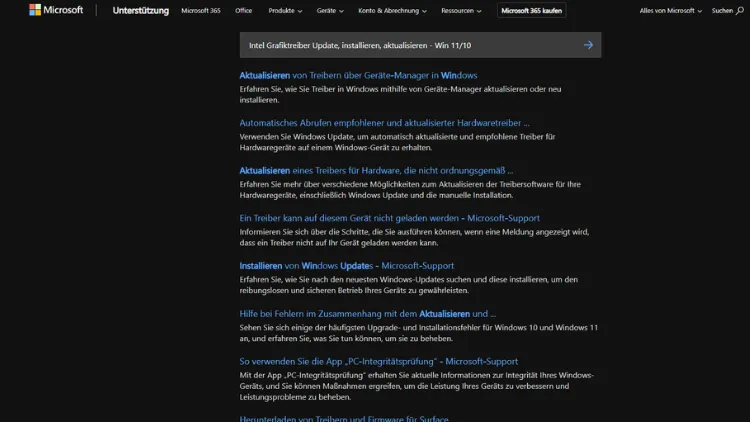750x422 pixels.
Task: Click text starting 'Verwenden Sie Windows Update, um automatisch'
Action: click(x=397, y=142)
